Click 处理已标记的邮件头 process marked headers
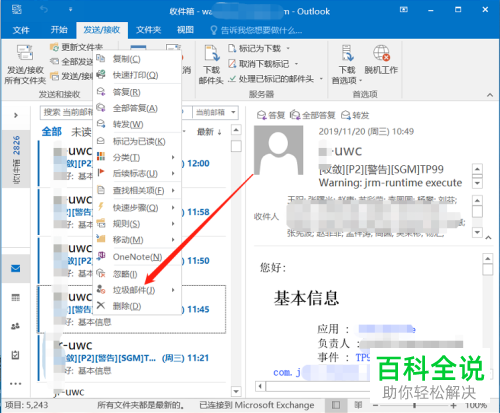 [276, 79]
